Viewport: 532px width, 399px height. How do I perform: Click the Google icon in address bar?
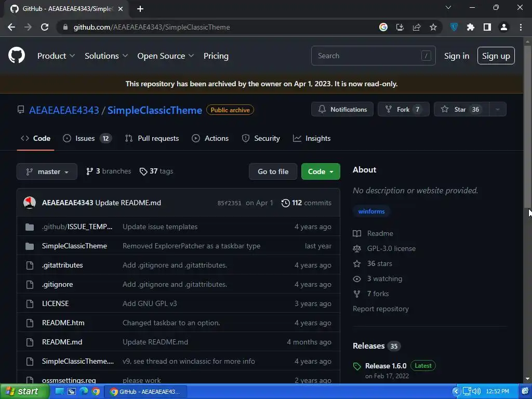(383, 27)
